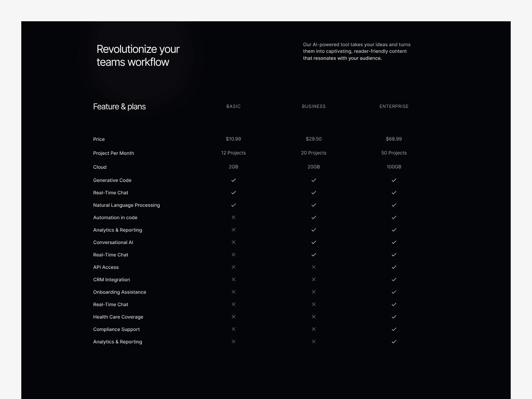Click the Enterprise checkmark for Automation in code
This screenshot has width=532, height=399.
[394, 217]
